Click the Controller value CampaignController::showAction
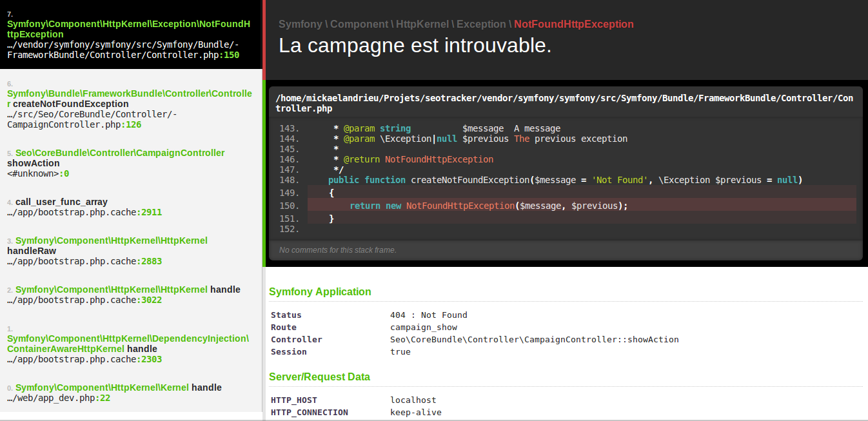This screenshot has height=421, width=868. click(535, 340)
